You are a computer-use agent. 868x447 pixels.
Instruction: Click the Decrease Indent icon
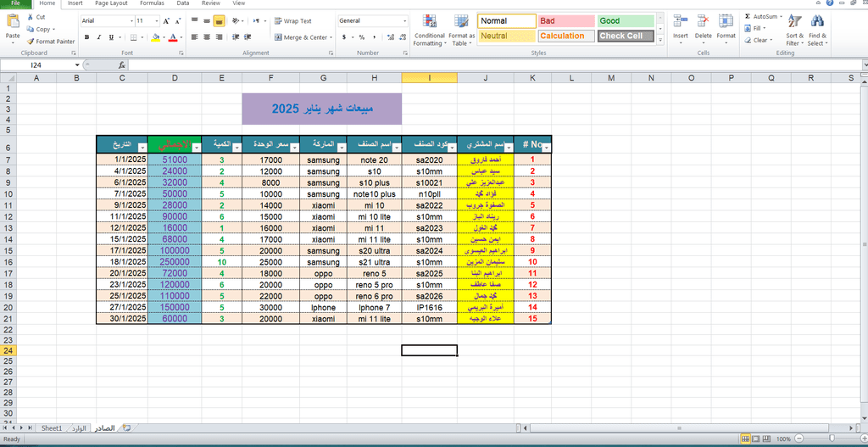(x=236, y=37)
